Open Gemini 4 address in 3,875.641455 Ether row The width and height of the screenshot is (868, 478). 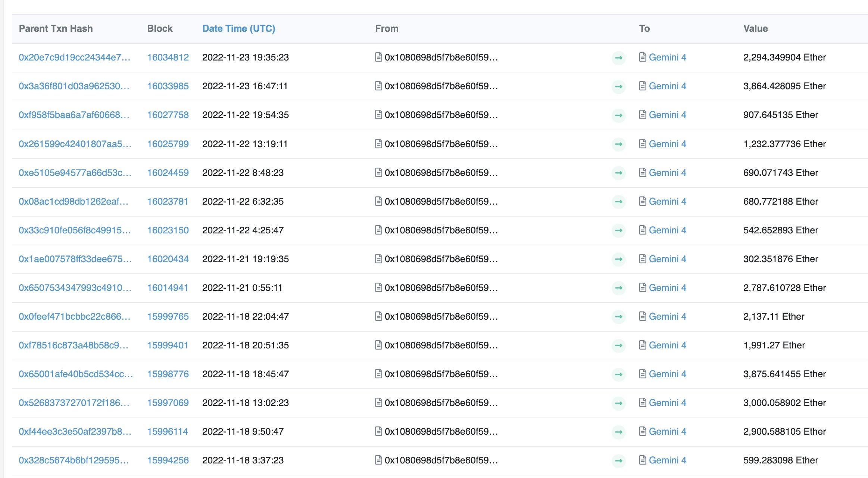[667, 374]
